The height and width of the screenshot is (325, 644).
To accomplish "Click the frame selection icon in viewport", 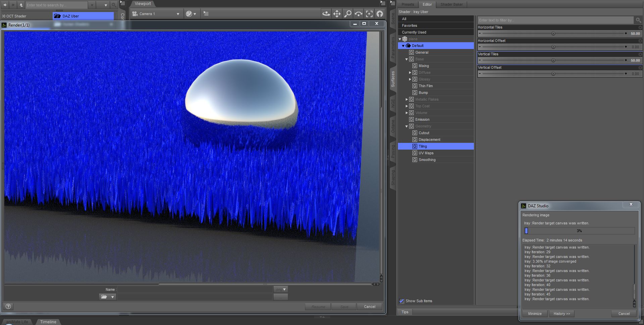I will 369,14.
